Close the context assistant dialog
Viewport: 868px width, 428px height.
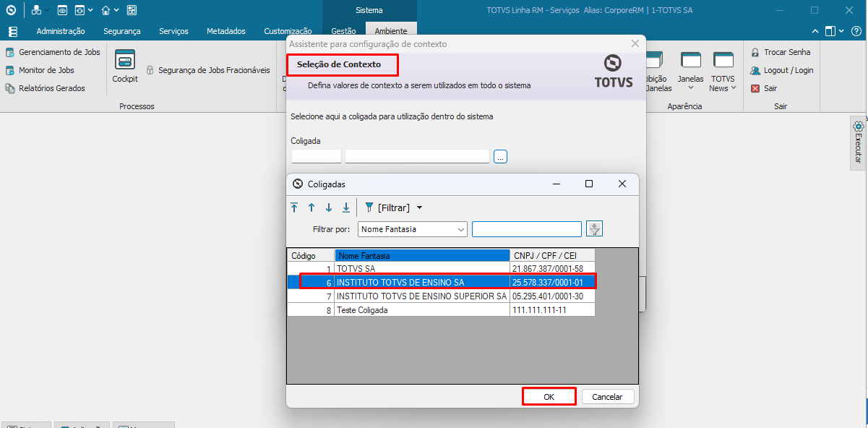pos(635,44)
